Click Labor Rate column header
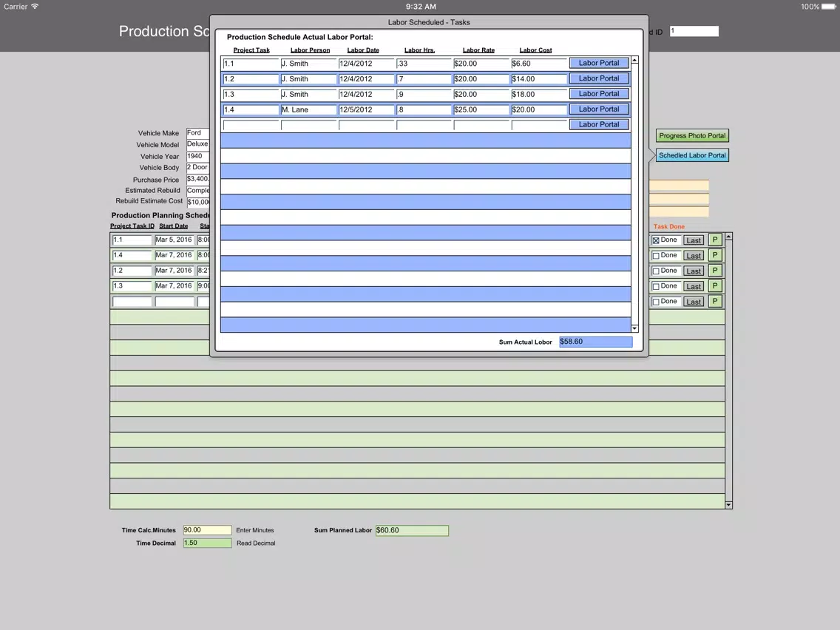Screen dimensions: 840x630 tap(478, 50)
